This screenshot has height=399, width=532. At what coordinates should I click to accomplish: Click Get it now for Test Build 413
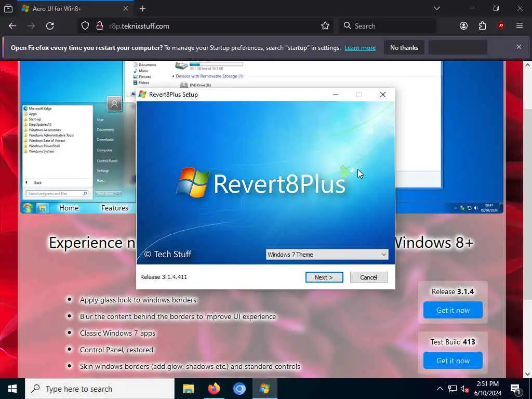(x=453, y=361)
